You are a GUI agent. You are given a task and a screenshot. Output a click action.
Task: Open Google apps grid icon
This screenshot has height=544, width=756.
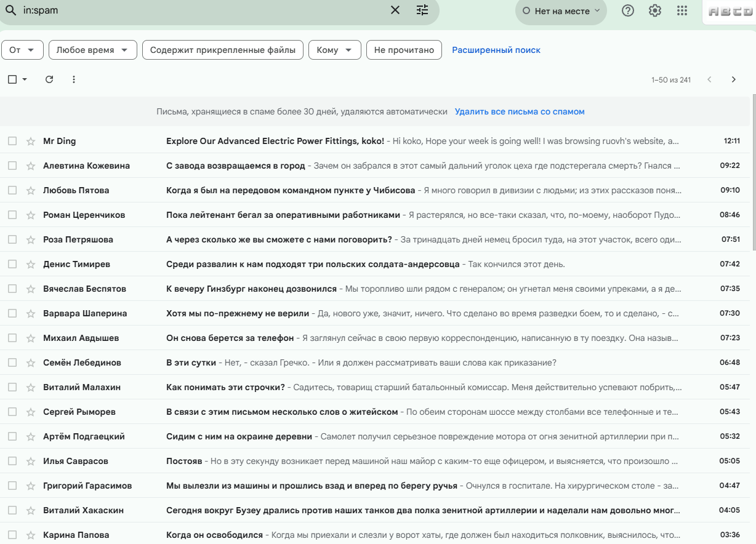(682, 10)
